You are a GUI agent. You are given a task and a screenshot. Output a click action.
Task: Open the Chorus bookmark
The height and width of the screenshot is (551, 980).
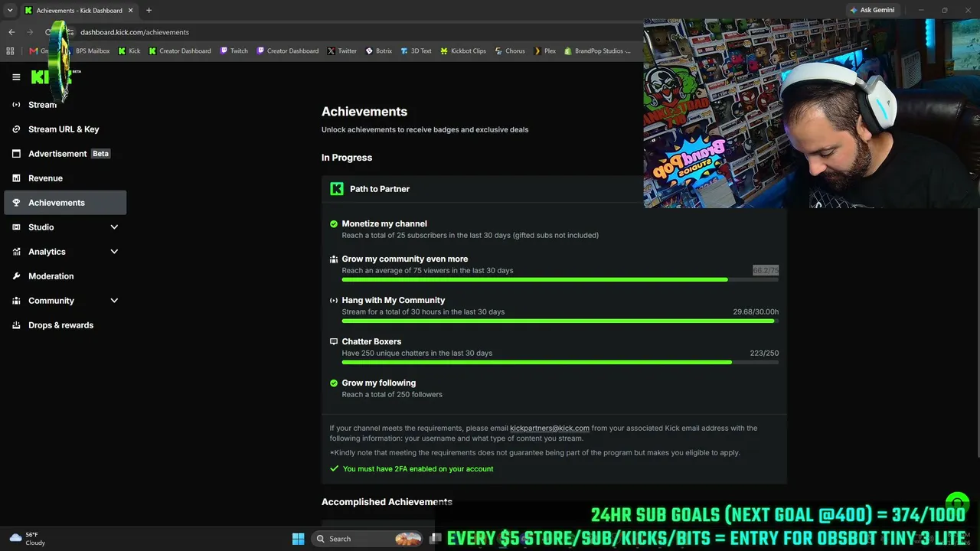(510, 51)
